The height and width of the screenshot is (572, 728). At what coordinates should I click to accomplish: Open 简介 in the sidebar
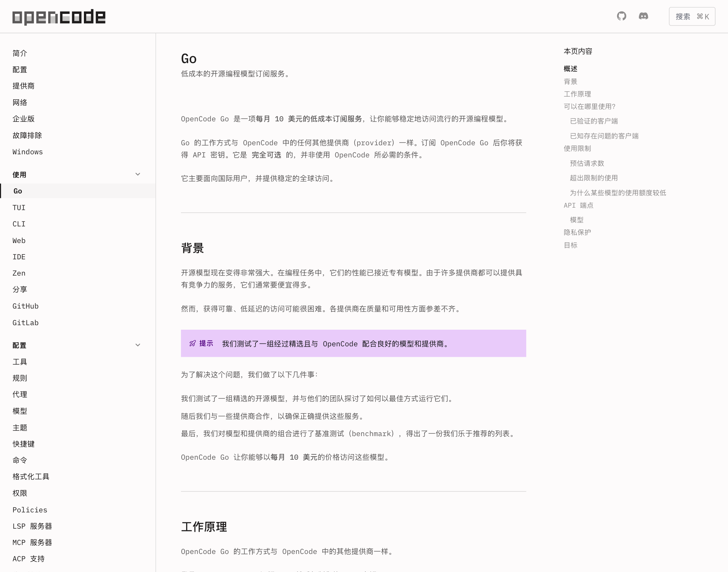[x=20, y=53]
